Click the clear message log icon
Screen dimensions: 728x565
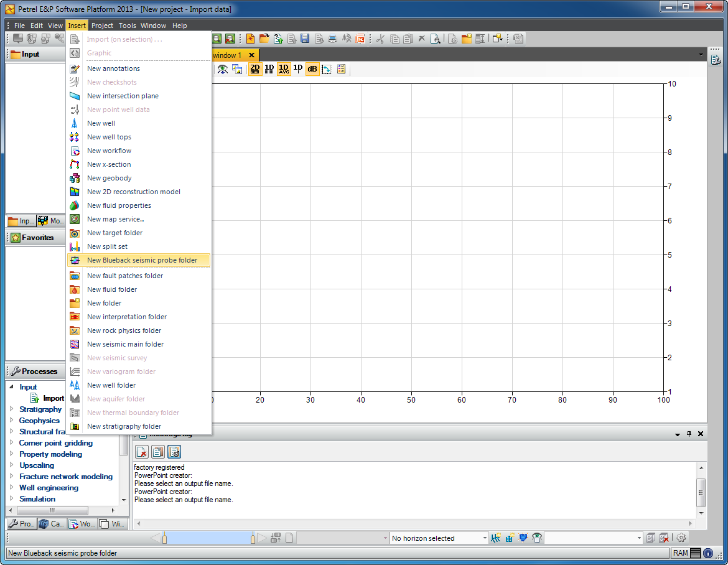coord(142,452)
